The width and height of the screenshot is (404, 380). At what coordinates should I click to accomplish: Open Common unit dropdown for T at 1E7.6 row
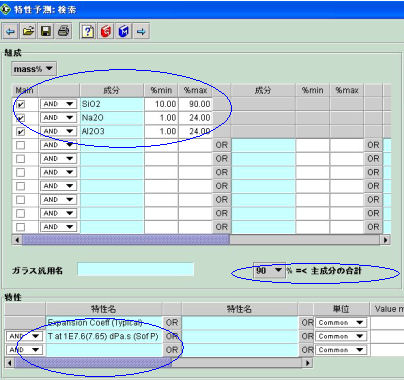coord(341,336)
